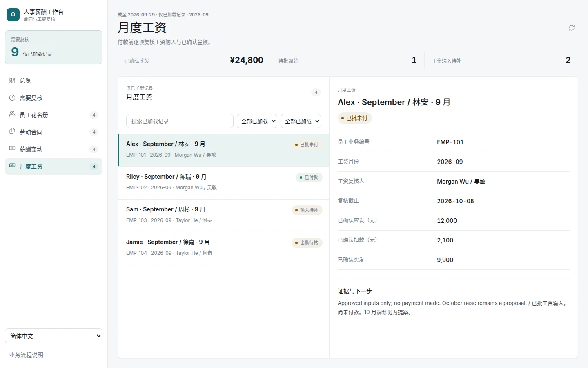Open 劳动合同 navigation item
The image size is (588, 368).
pyautogui.click(x=53, y=132)
